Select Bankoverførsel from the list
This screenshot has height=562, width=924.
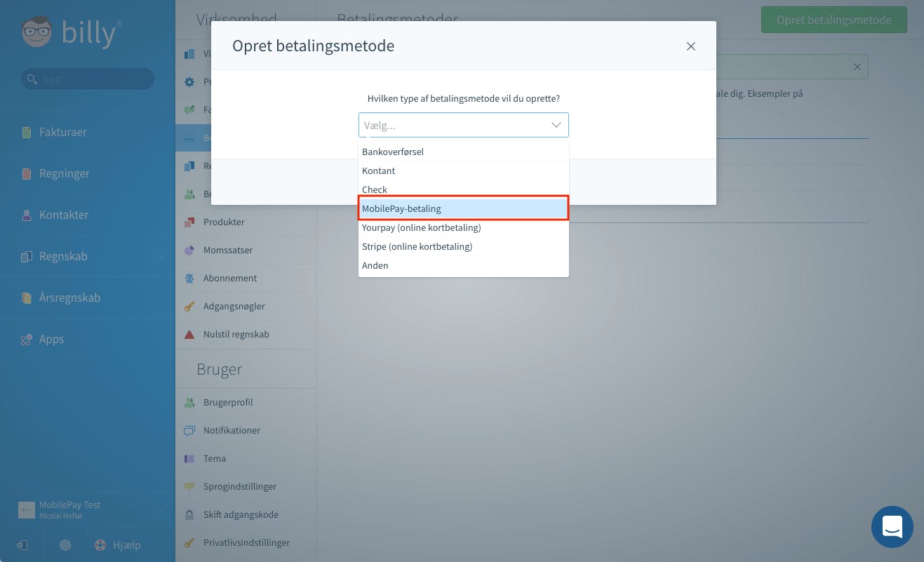click(464, 152)
